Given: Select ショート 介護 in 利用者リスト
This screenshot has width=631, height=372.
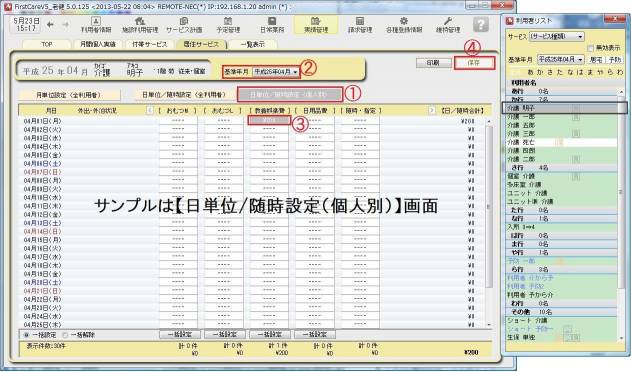Looking at the screenshot, I should coord(561,320).
